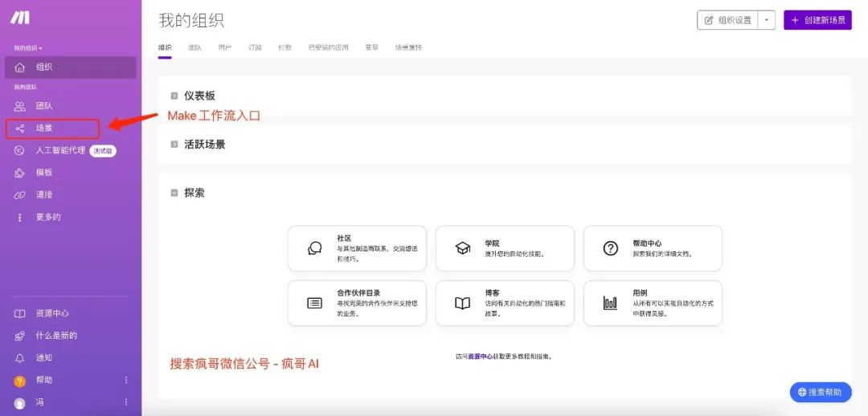This screenshot has width=868, height=416.
Task: Open the options dots next to 帮助
Action: [126, 380]
